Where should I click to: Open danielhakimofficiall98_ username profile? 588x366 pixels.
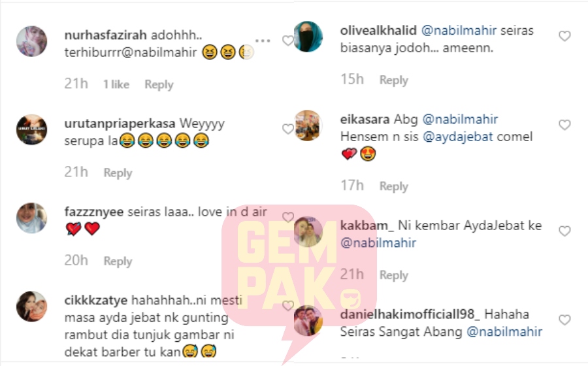pyautogui.click(x=410, y=314)
